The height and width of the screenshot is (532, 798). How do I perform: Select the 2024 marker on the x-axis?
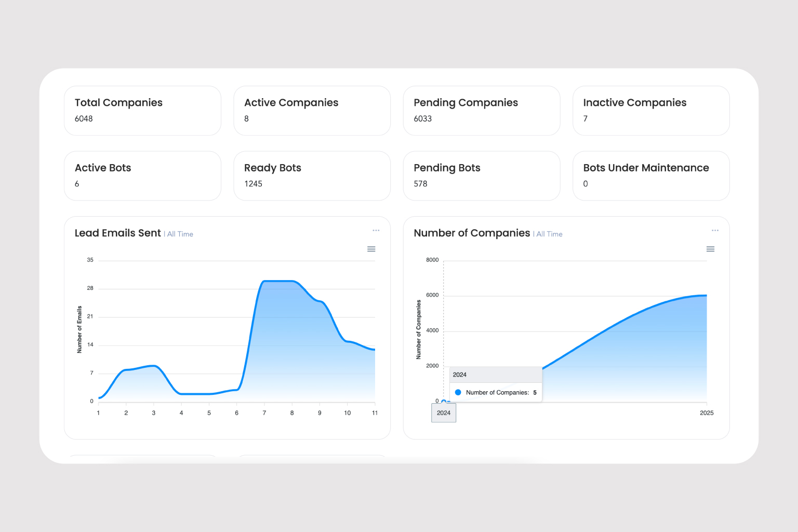pyautogui.click(x=443, y=413)
